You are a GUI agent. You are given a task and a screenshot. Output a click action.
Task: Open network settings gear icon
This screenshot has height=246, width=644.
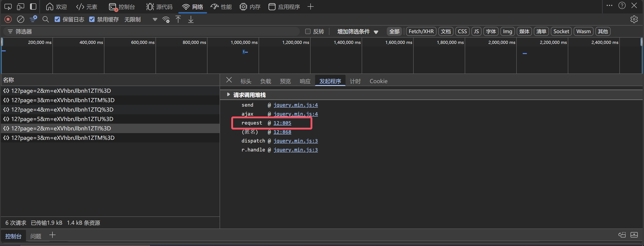coord(634,19)
